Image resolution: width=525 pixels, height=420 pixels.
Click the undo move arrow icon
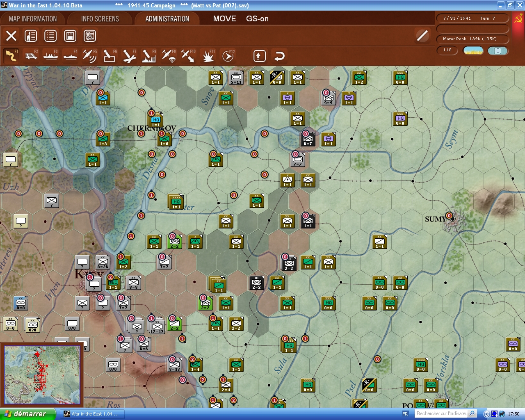[x=279, y=56]
